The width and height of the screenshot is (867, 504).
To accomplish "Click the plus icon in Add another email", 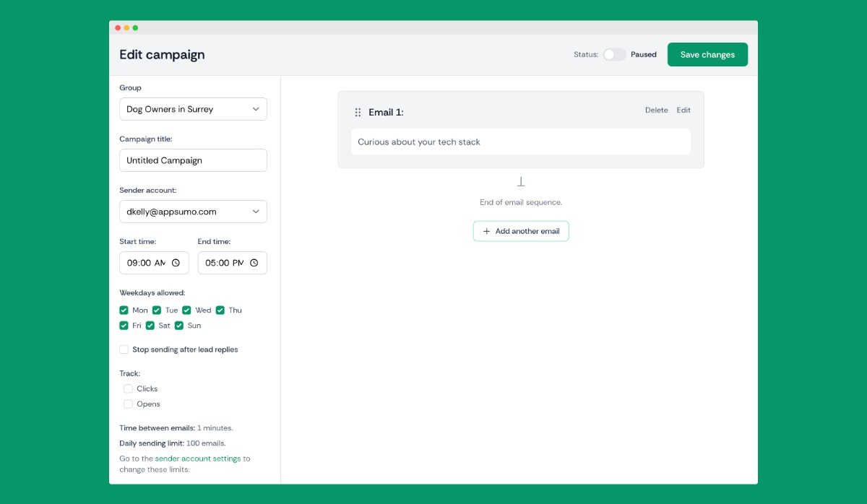I will (x=486, y=231).
